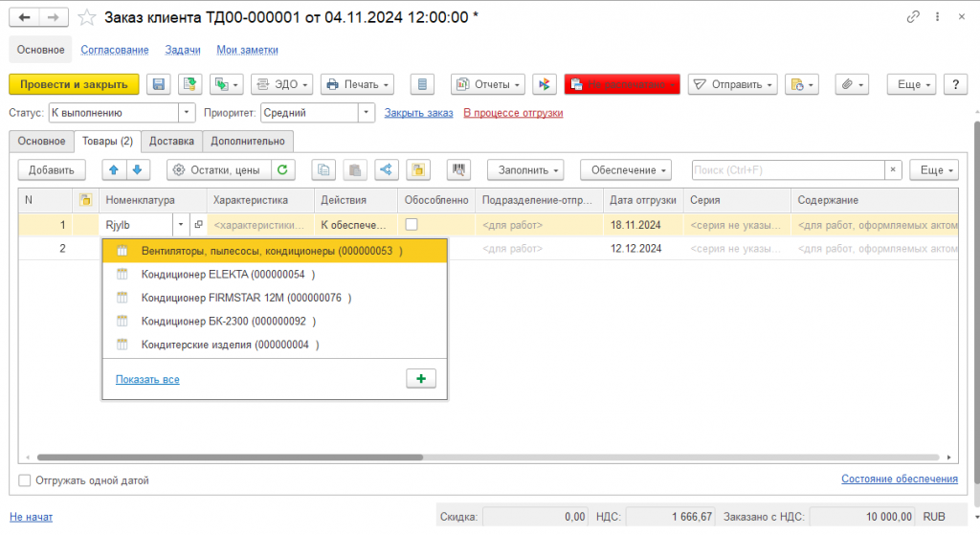The image size is (980, 535).
Task: Open the Отчеты dropdown menu
Action: coord(488,84)
